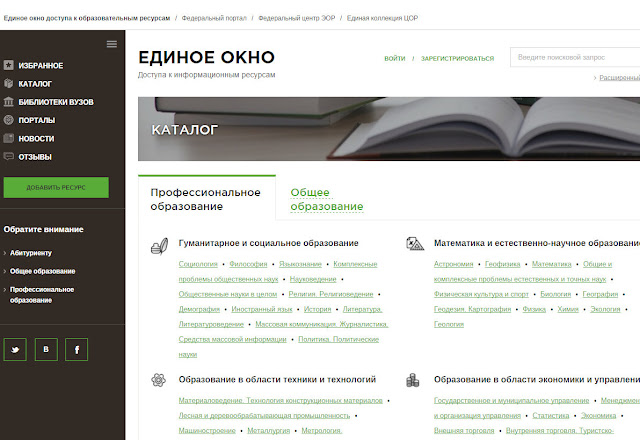Open the Статистика link

coord(551,416)
